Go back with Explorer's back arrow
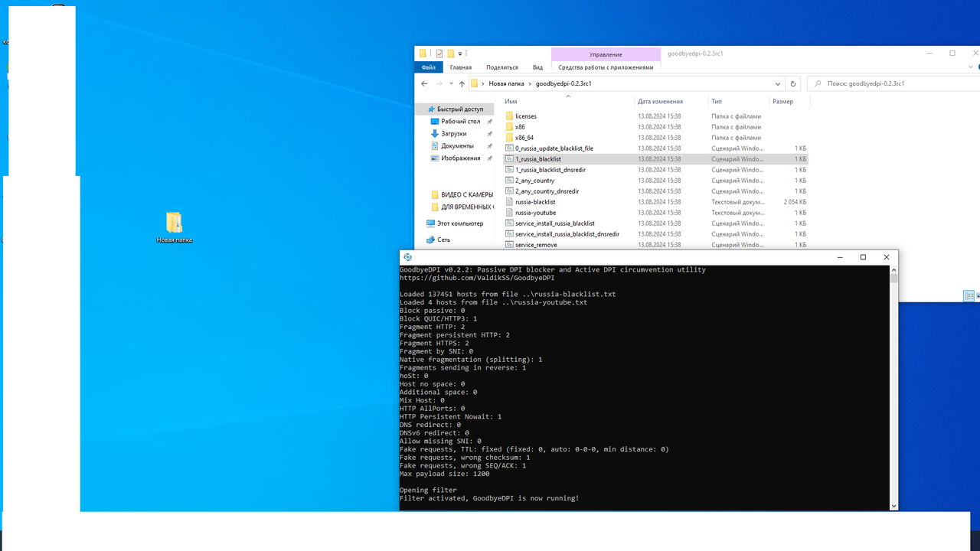 [x=424, y=83]
